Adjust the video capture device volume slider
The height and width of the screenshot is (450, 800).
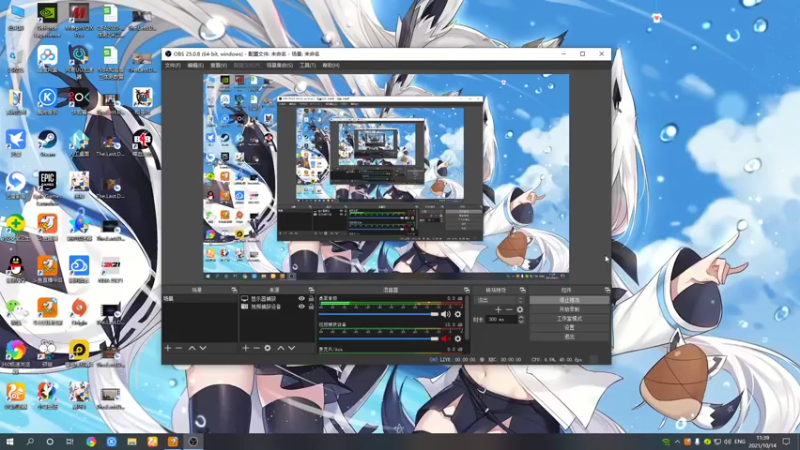379,339
